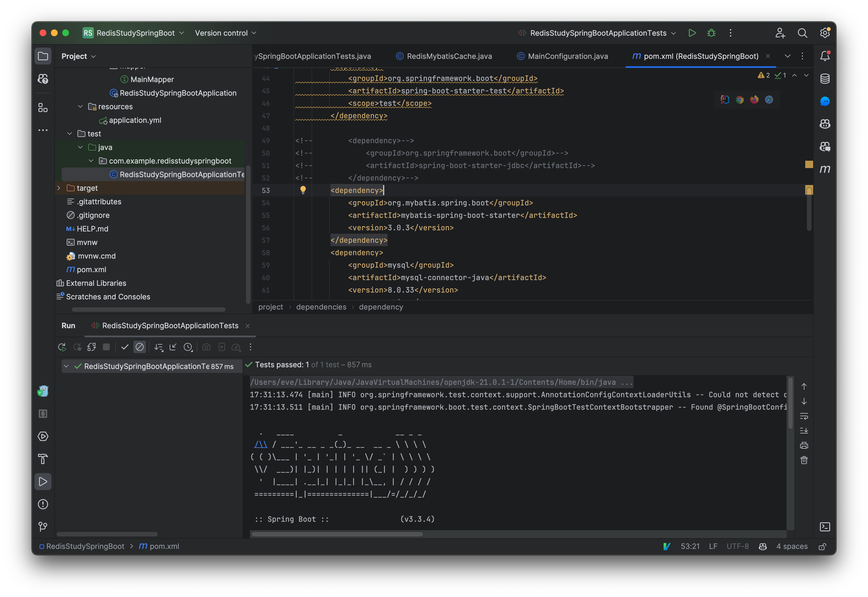Open the Git tool window icon
The height and width of the screenshot is (597, 868).
[x=43, y=527]
